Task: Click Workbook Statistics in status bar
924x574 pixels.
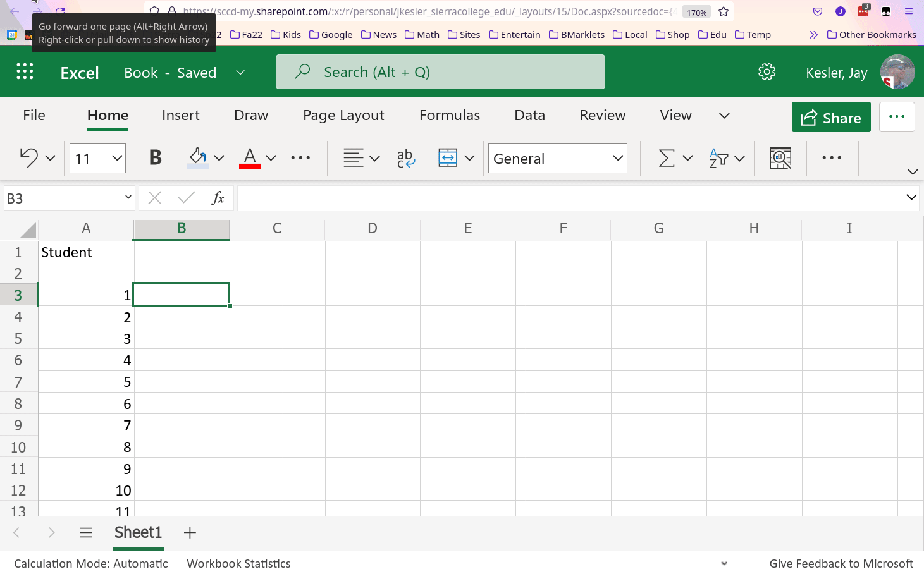Action: point(238,563)
